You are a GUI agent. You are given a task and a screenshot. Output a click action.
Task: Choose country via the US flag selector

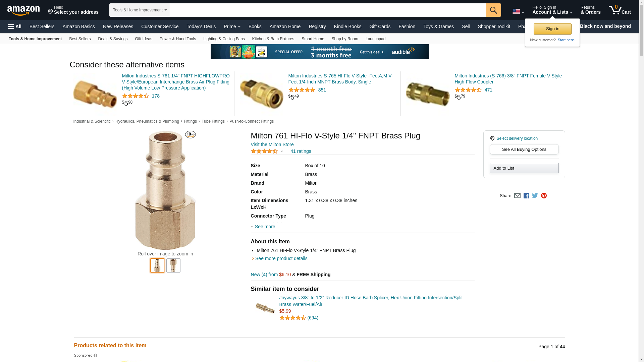click(x=518, y=12)
